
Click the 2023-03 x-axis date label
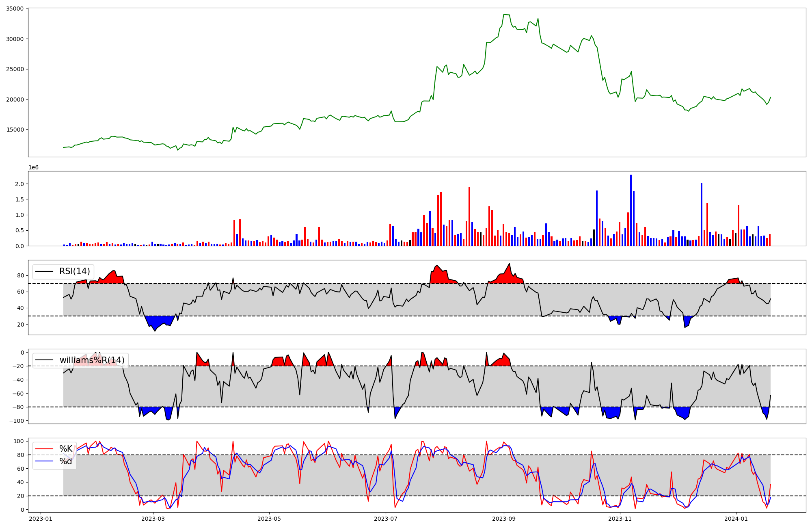153,519
